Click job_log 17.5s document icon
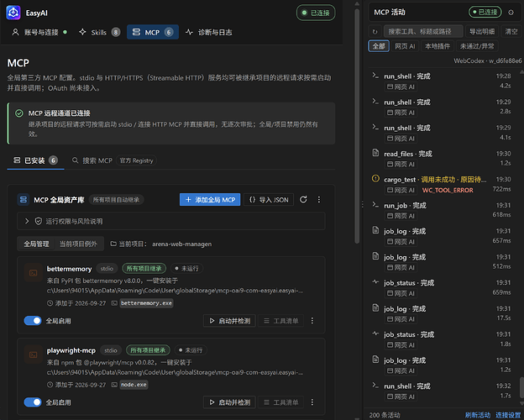This screenshot has width=524, height=420. [375, 307]
